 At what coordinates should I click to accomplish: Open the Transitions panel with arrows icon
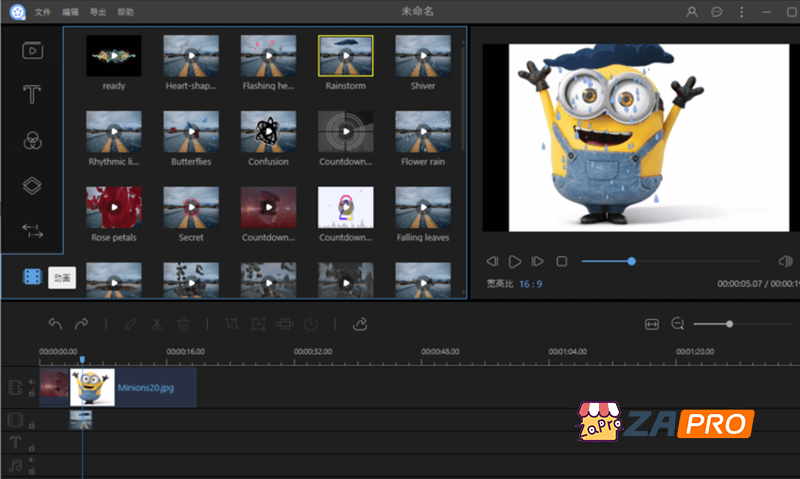(32, 231)
